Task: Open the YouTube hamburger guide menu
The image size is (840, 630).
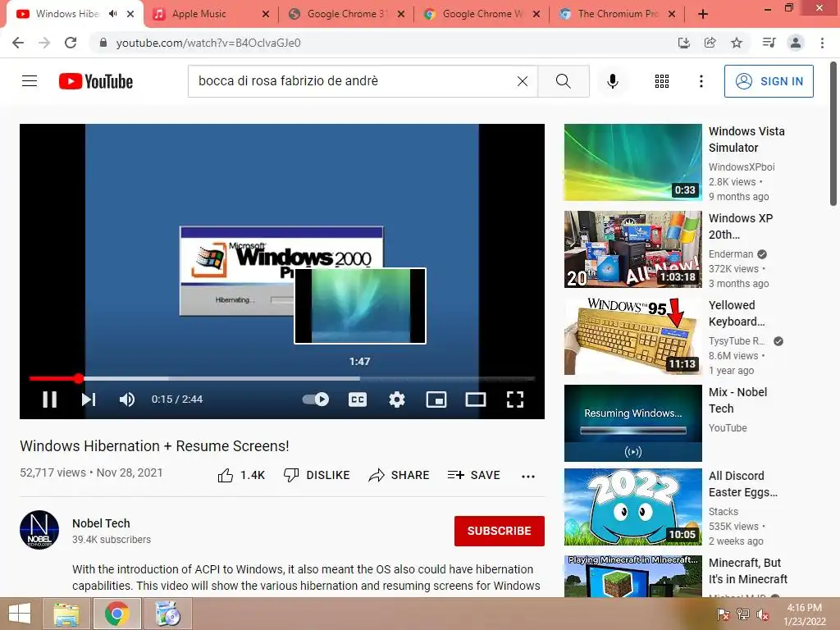Action: click(30, 81)
